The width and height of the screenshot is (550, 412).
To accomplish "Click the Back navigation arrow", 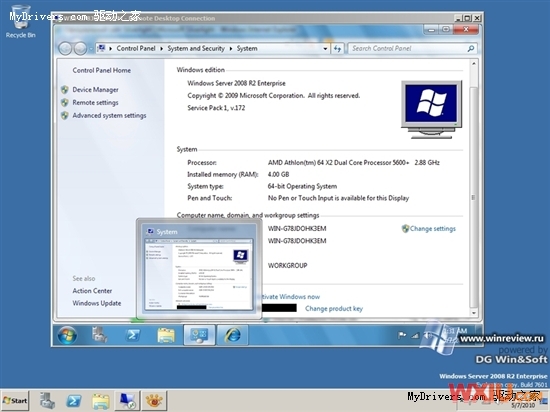I will pos(65,48).
